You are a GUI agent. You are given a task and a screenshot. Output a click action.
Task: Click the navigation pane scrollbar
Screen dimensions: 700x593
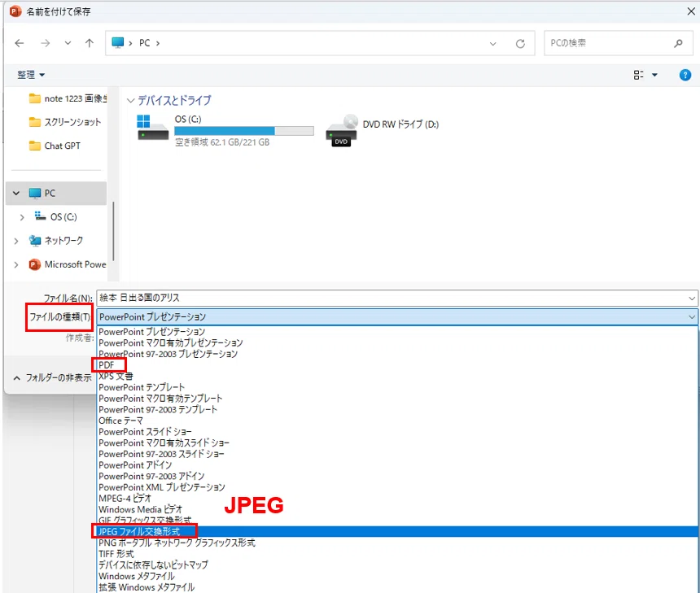point(113,231)
